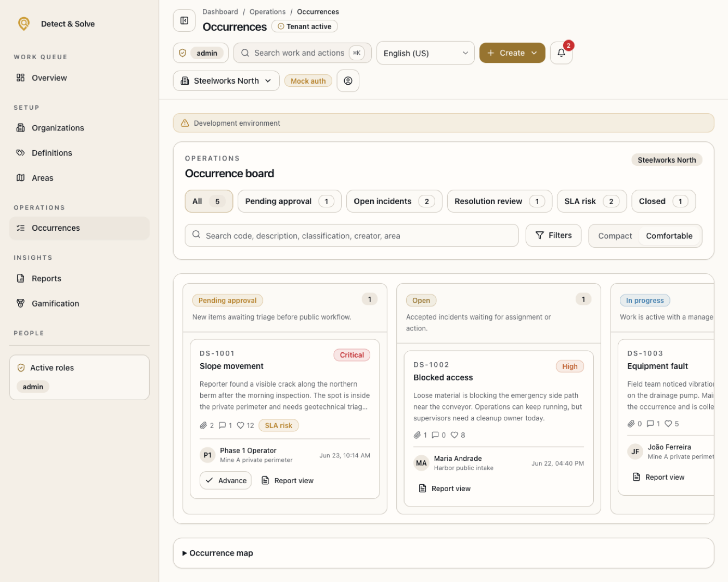Click the admin role badge in header

click(207, 53)
